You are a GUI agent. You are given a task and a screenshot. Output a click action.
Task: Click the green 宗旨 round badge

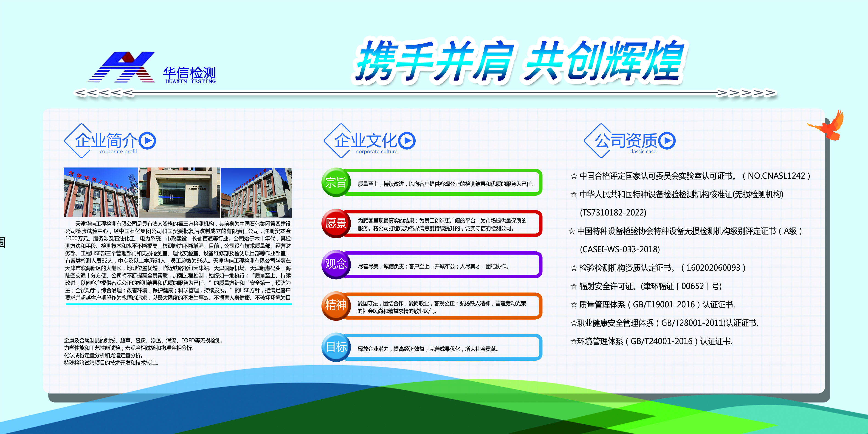(336, 182)
